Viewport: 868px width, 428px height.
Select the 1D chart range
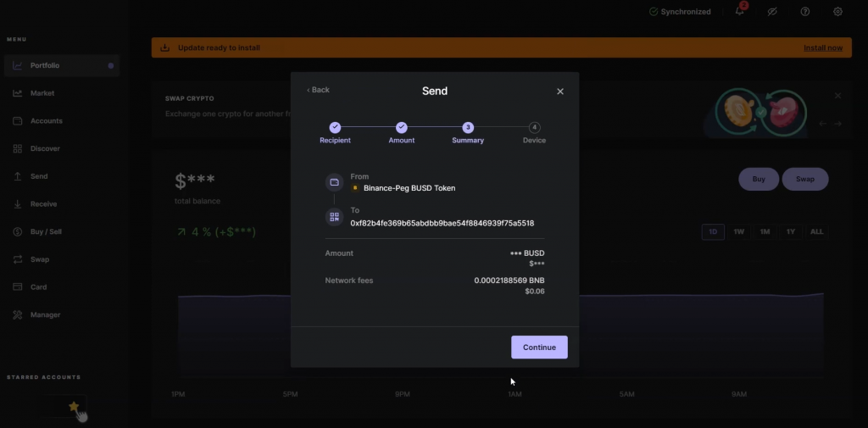click(713, 232)
